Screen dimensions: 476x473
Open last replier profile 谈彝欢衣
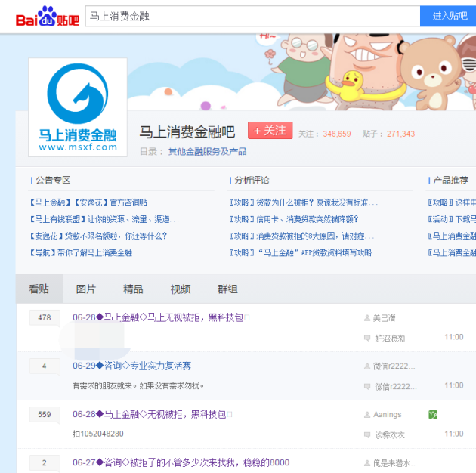point(390,435)
